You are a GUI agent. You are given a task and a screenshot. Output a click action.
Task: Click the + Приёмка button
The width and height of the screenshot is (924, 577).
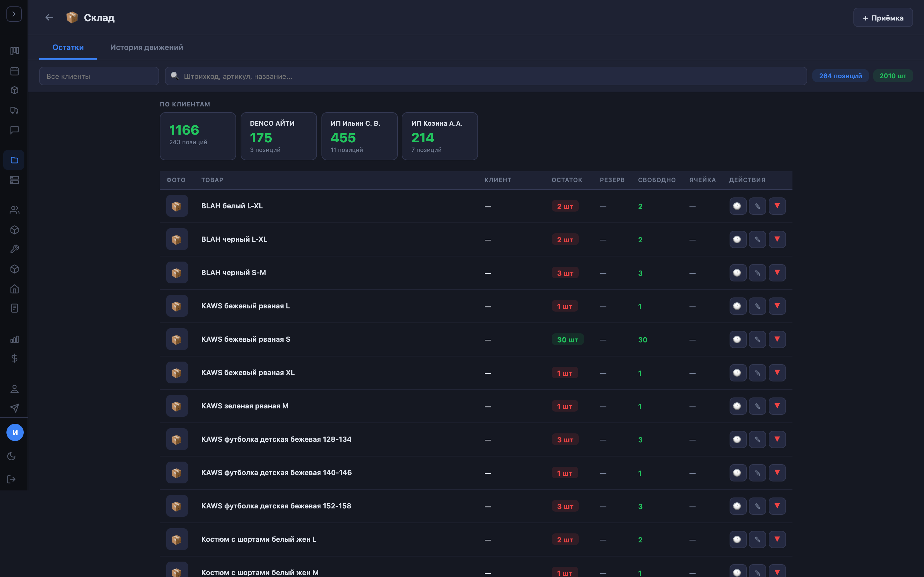coord(883,18)
